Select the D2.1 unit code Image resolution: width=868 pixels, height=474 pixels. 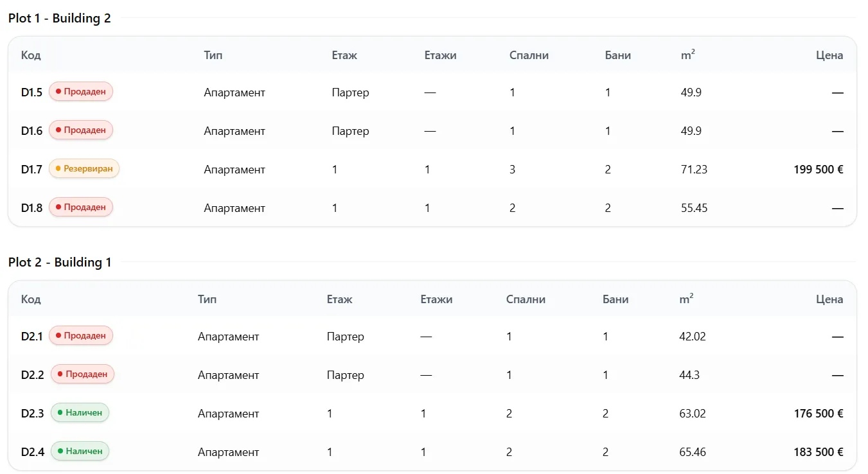tap(31, 337)
